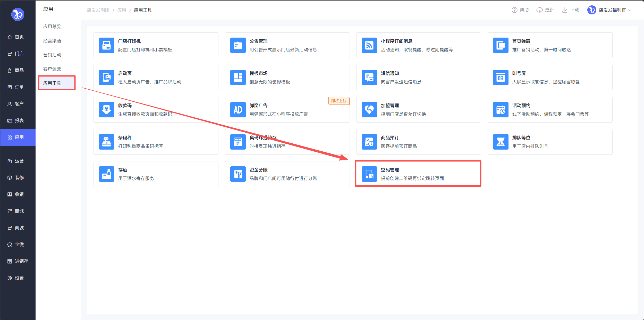
Task: Open the 小程序订阅消息 feed icon
Action: point(369,45)
